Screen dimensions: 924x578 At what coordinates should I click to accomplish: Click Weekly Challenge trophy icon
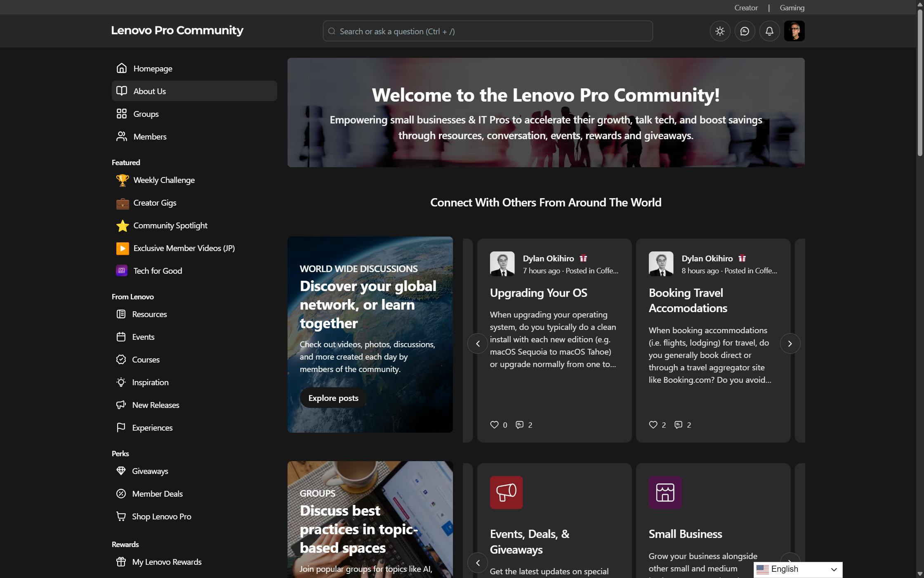coord(122,180)
